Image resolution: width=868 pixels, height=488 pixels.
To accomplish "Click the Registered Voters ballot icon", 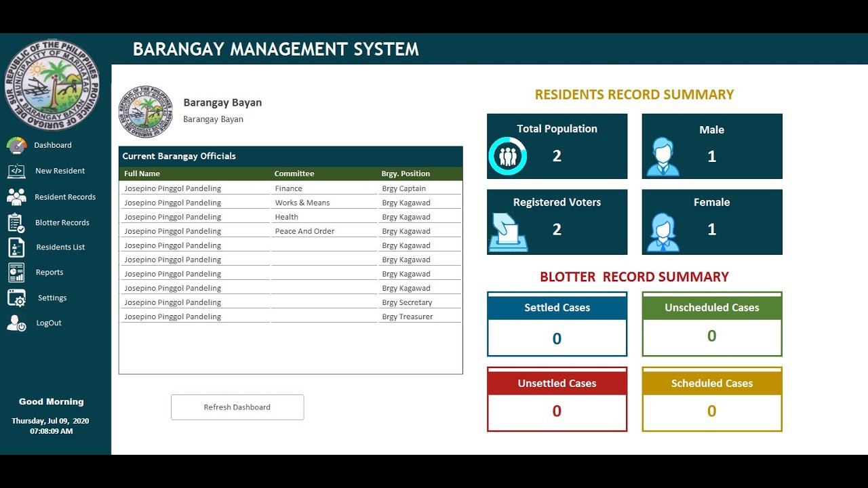I will (x=508, y=232).
